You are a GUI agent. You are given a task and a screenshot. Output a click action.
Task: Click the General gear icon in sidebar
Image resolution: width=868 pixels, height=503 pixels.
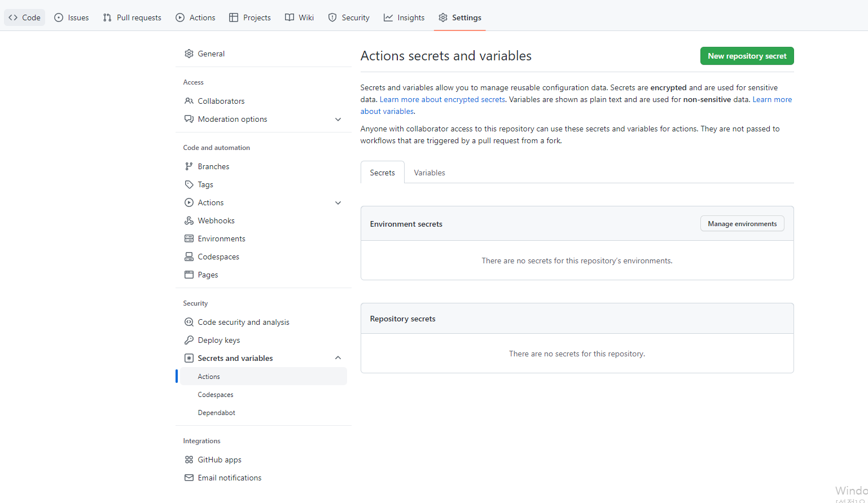pos(189,54)
